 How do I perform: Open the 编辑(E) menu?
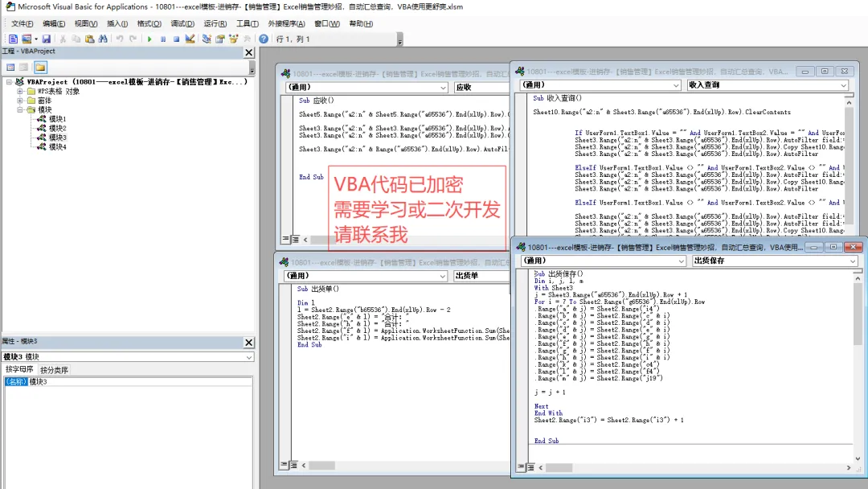pyautogui.click(x=54, y=23)
